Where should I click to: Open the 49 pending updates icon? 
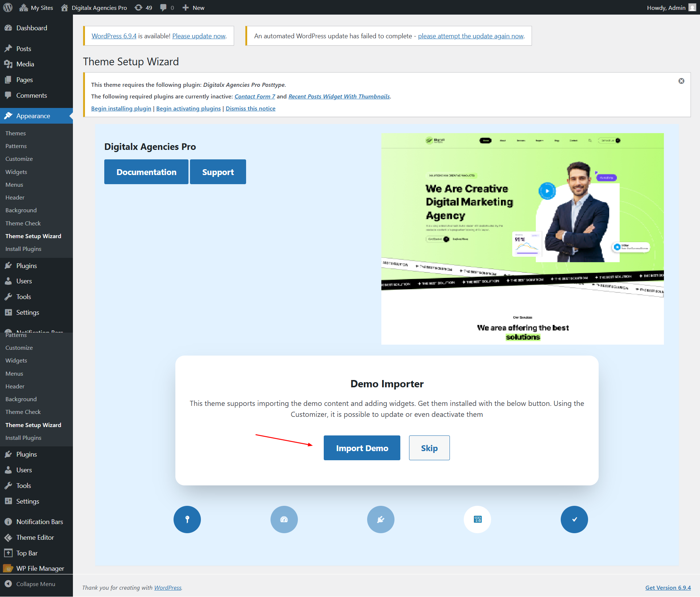(143, 7)
